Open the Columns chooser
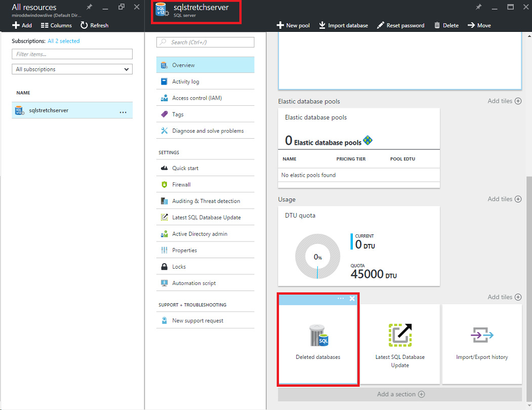The width and height of the screenshot is (532, 410). pos(56,25)
